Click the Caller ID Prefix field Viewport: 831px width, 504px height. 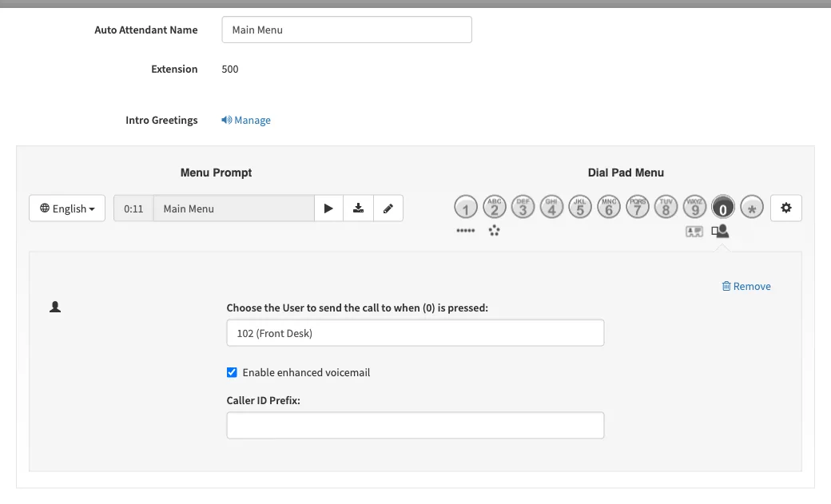point(415,425)
